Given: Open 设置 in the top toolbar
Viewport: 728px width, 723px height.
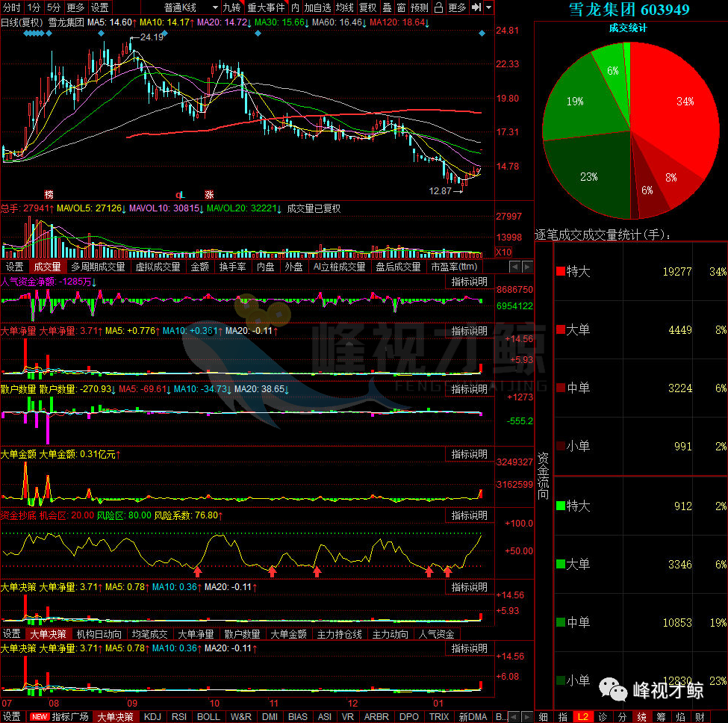Looking at the screenshot, I should (99, 7).
